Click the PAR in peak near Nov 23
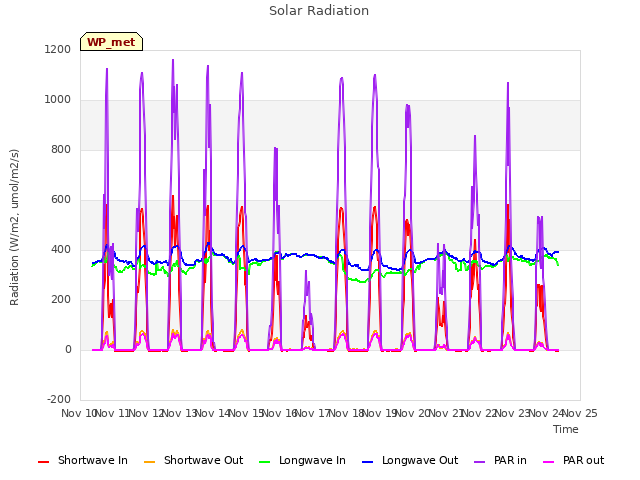 pyautogui.click(x=508, y=83)
